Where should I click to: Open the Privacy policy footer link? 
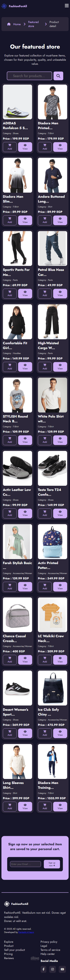(x=49, y=941)
